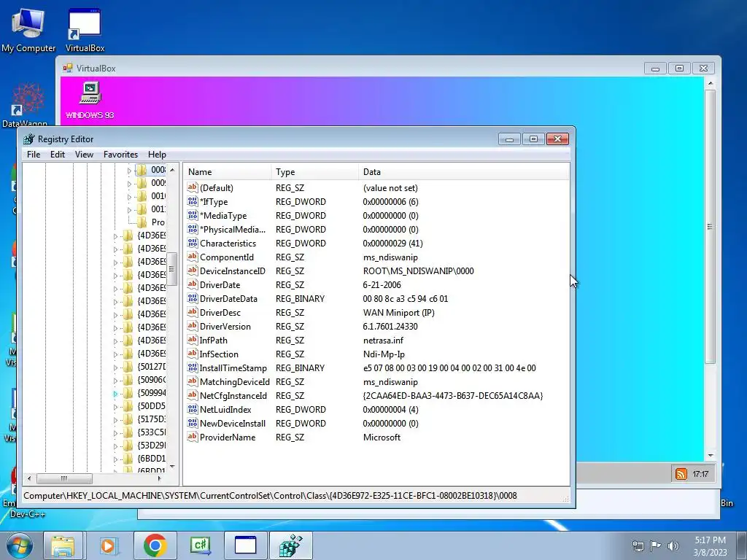
Task: Select the DriverVersion value name
Action: (225, 326)
